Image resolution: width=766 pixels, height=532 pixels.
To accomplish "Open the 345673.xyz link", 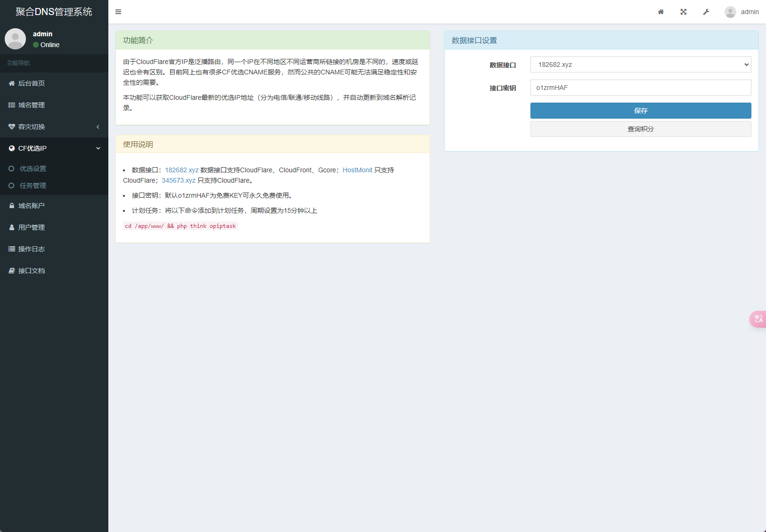I will click(x=179, y=180).
